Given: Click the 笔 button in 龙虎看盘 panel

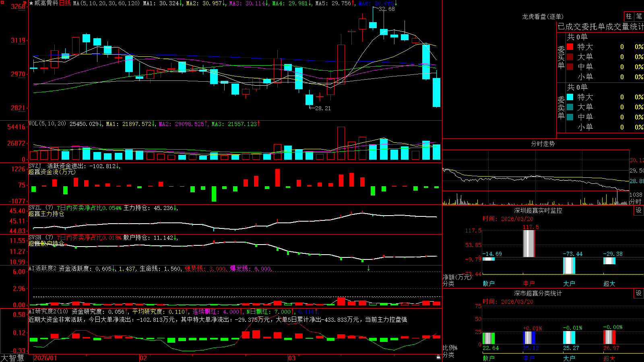Looking at the screenshot, I should coord(639,16).
